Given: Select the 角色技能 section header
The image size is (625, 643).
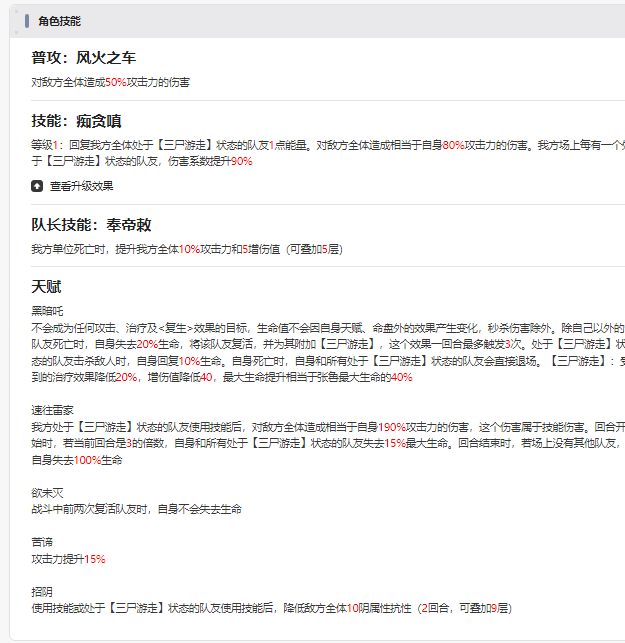Looking at the screenshot, I should 59,21.
